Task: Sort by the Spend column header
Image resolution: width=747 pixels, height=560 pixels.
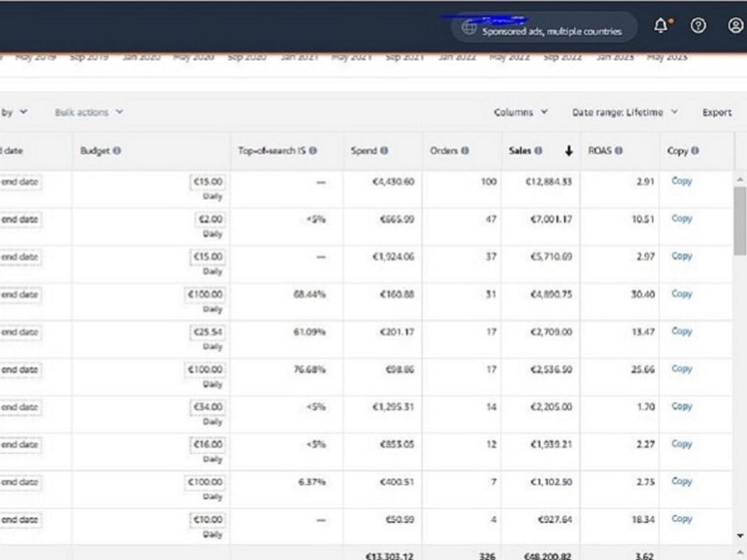Action: [364, 151]
